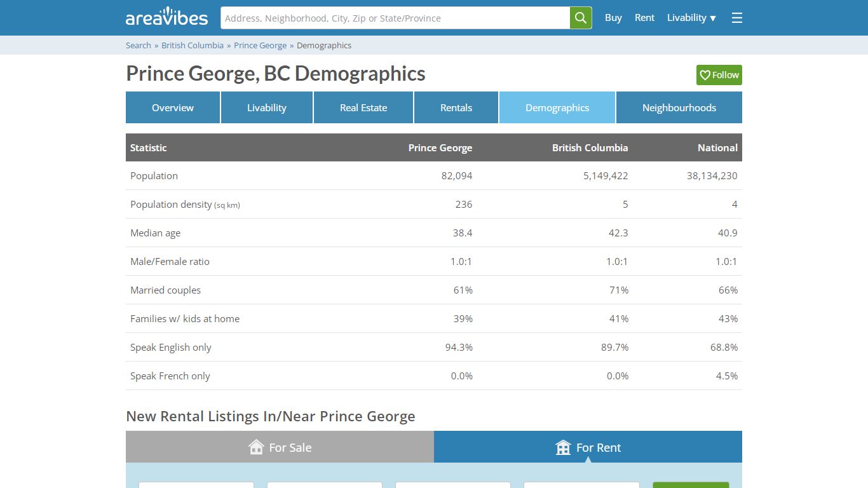Viewport: 868px width, 488px height.
Task: Click the Married couples row label
Action: pyautogui.click(x=165, y=290)
